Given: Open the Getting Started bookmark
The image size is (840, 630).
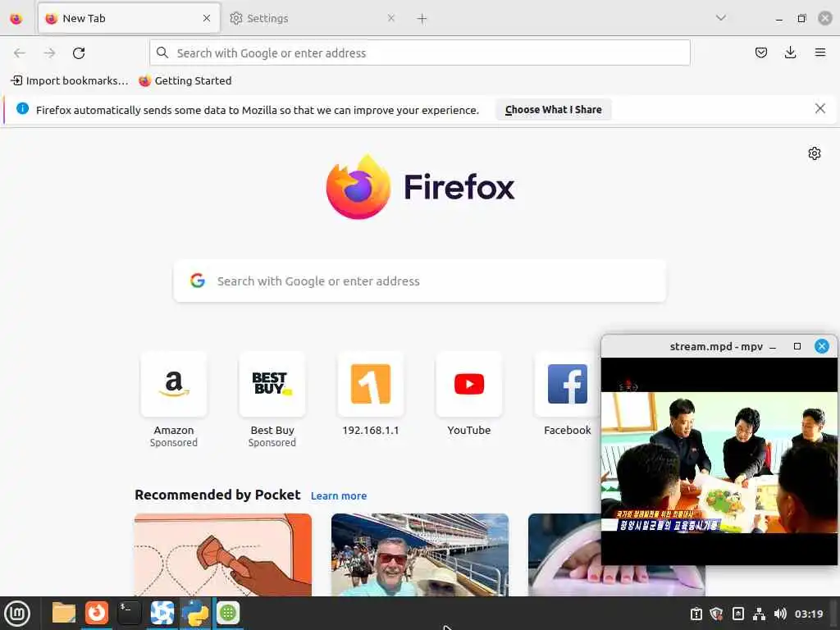Looking at the screenshot, I should (185, 81).
